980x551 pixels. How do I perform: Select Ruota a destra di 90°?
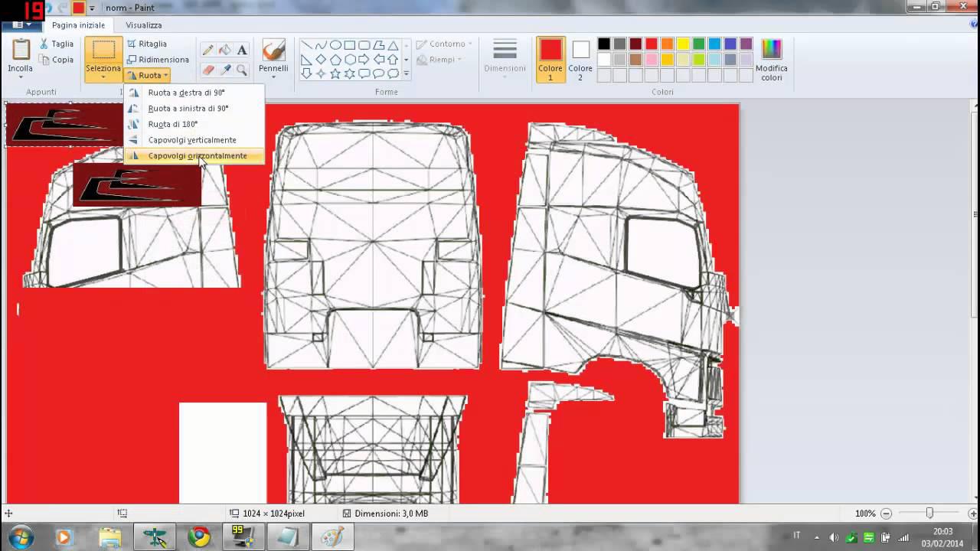click(x=186, y=93)
